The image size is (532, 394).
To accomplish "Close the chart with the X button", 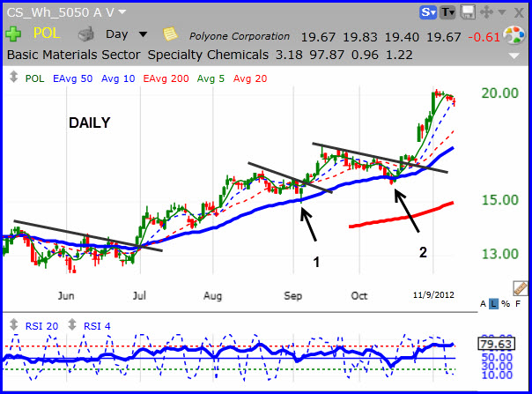I will (x=519, y=13).
